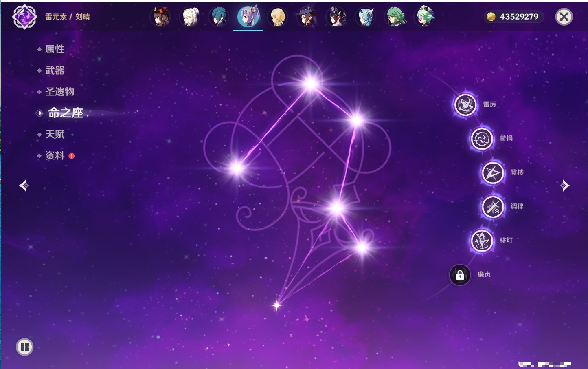This screenshot has width=588, height=369.
Task: Select Hu Tao's portrait with flower hat
Action: (x=160, y=17)
